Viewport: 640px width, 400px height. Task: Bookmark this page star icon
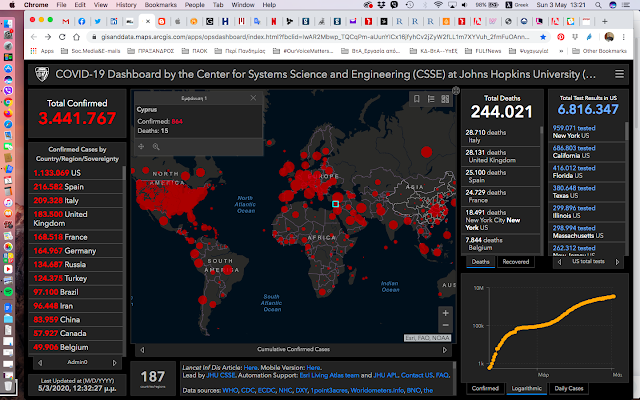point(543,37)
